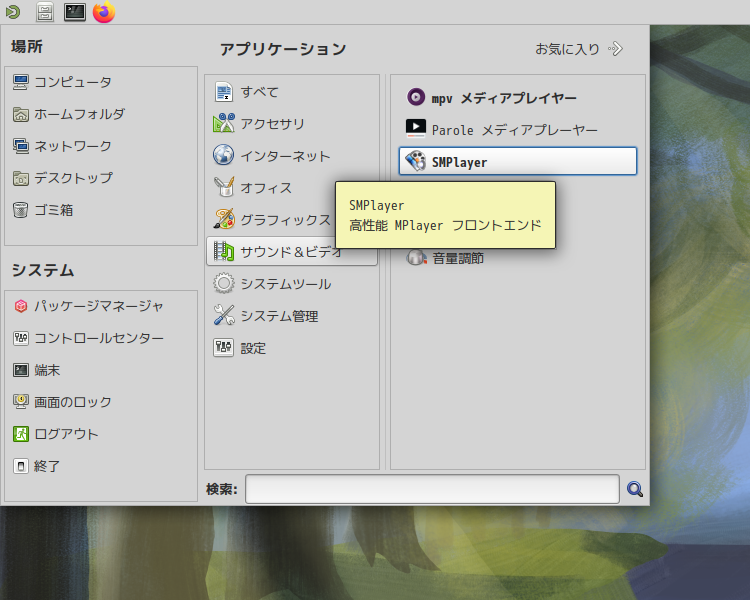Click the 終了 shutdown icon
This screenshot has width=750, height=600.
[21, 466]
